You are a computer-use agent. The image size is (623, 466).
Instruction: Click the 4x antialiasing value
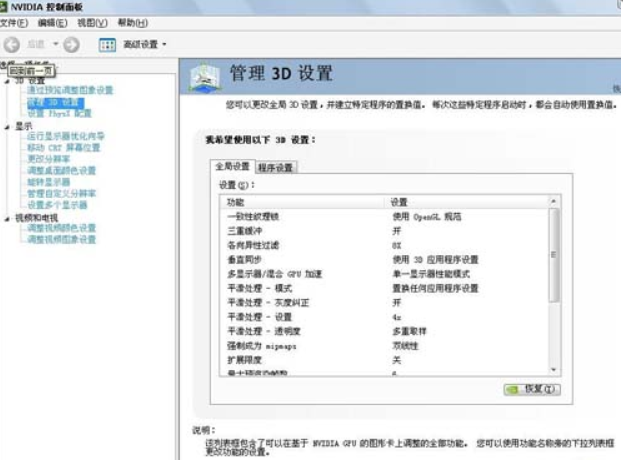point(397,317)
